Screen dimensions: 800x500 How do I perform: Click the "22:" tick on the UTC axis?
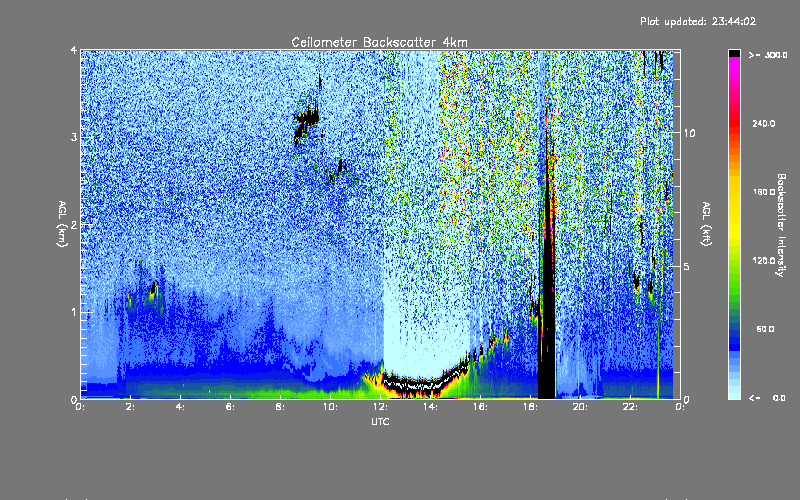(x=630, y=407)
